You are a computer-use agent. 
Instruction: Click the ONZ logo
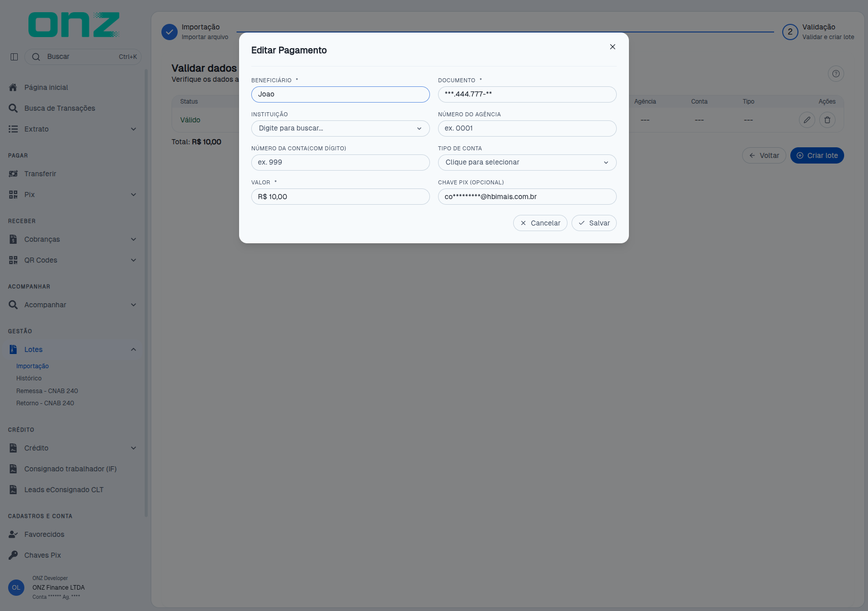(x=74, y=25)
